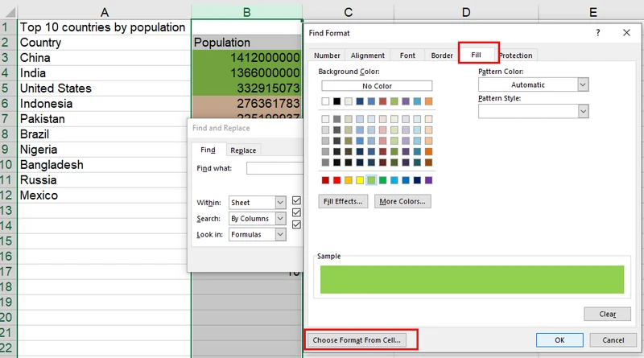Select all cells corner triangle
Image resolution: width=644 pixels, height=358 pixels.
[x=10, y=12]
